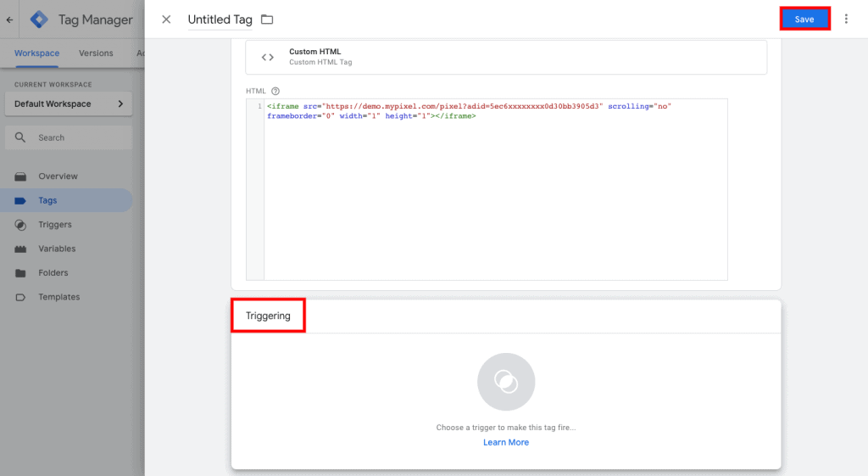Click the Save button
This screenshot has width=868, height=476.
coord(804,19)
